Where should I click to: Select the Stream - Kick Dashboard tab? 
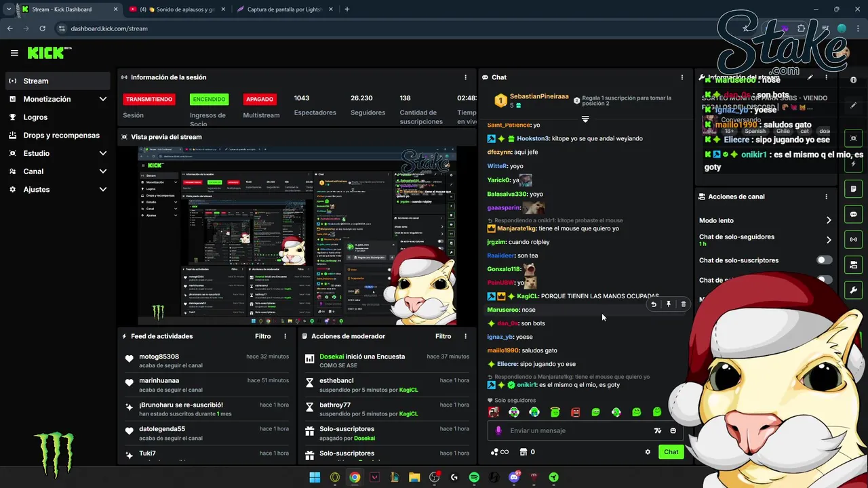(x=70, y=9)
